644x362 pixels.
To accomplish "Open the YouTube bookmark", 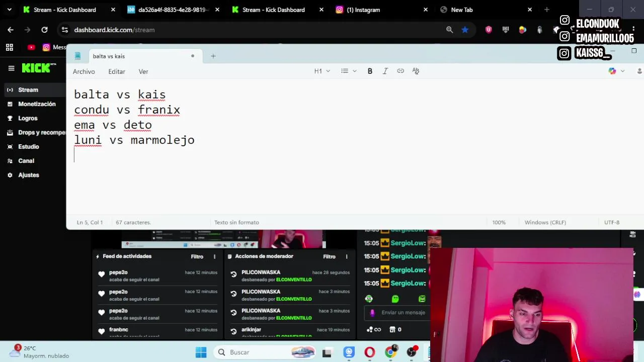I will point(31,47).
